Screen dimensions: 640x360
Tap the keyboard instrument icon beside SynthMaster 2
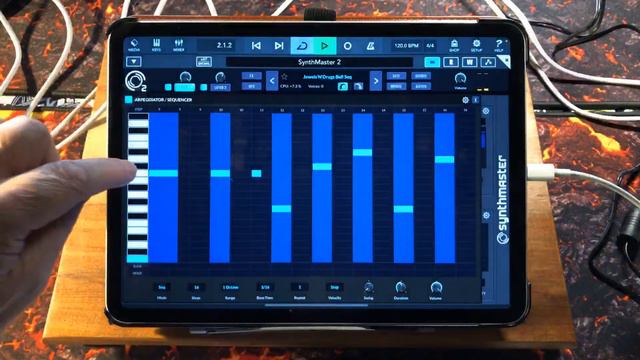[x=204, y=62]
